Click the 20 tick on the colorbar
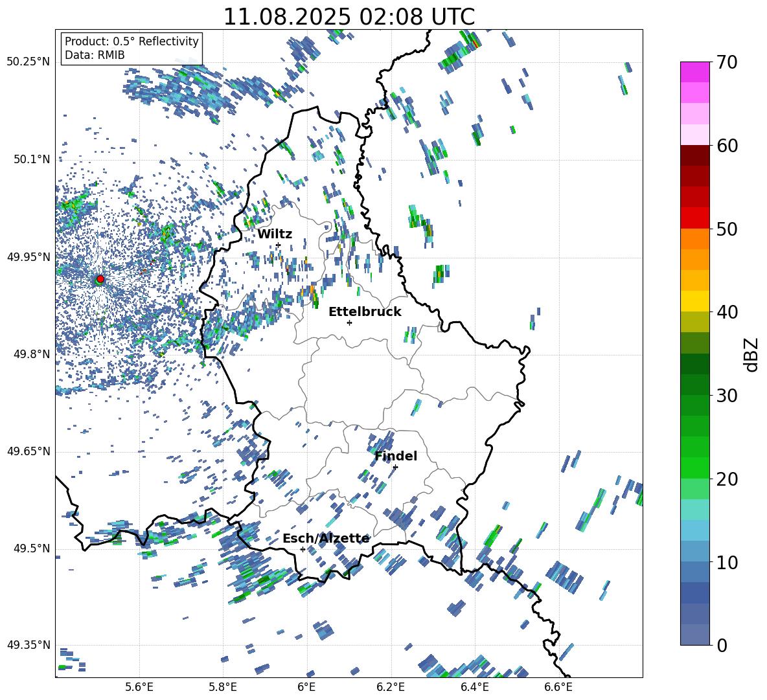 (x=727, y=479)
